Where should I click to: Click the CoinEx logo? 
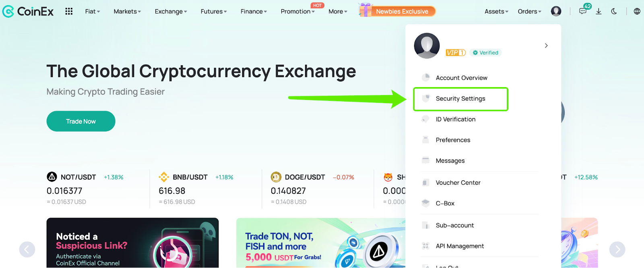click(x=28, y=11)
